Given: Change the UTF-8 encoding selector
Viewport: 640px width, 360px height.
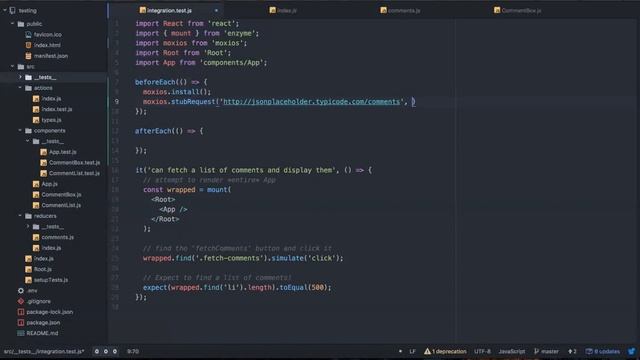Looking at the screenshot, I should [x=482, y=351].
